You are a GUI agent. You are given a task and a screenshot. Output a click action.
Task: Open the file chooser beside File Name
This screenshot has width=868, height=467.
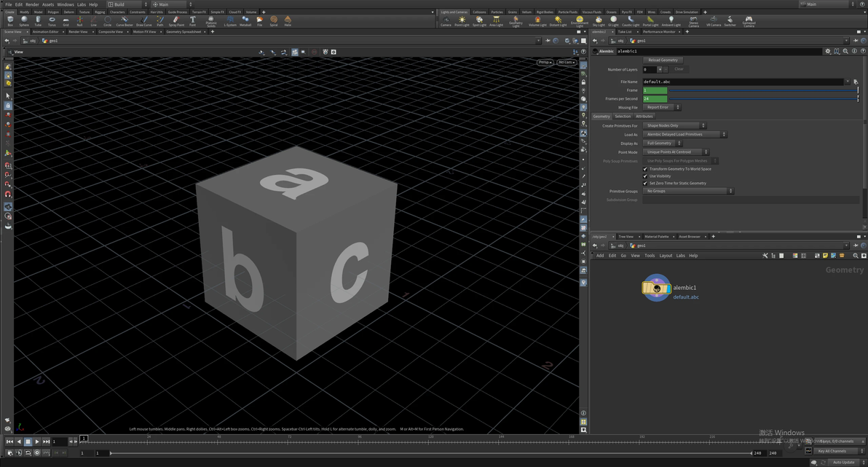tap(856, 82)
